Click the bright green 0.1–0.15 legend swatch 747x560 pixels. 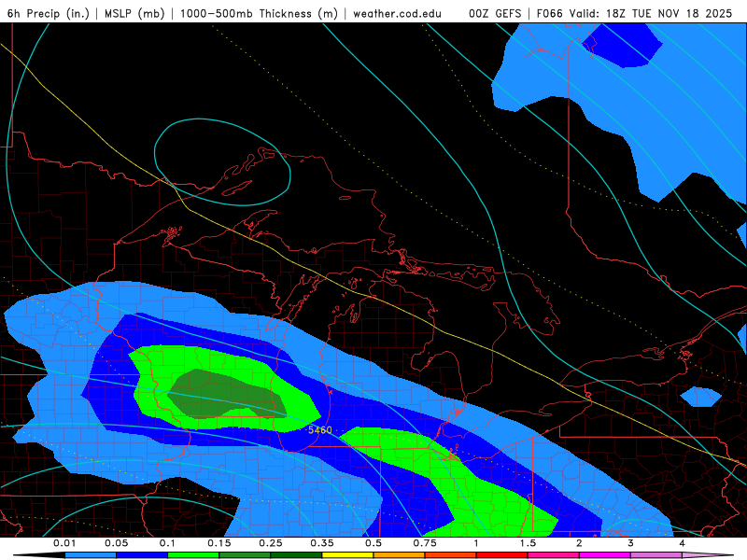(193, 555)
